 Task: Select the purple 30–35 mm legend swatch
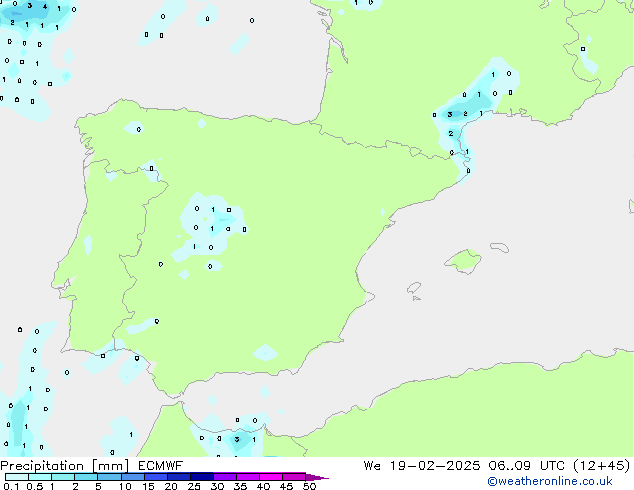click(x=225, y=477)
